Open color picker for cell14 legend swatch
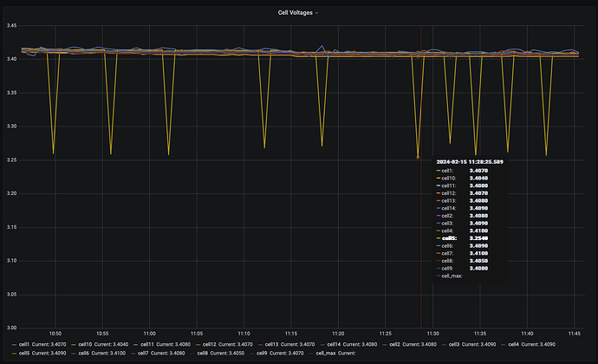 [x=322, y=345]
